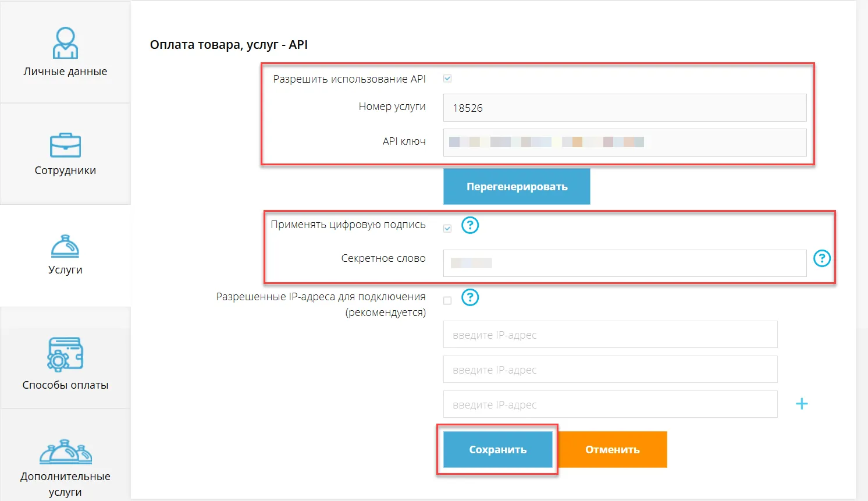Add another IP address field with the plus
Image resolution: width=868 pixels, height=501 pixels.
pyautogui.click(x=802, y=403)
